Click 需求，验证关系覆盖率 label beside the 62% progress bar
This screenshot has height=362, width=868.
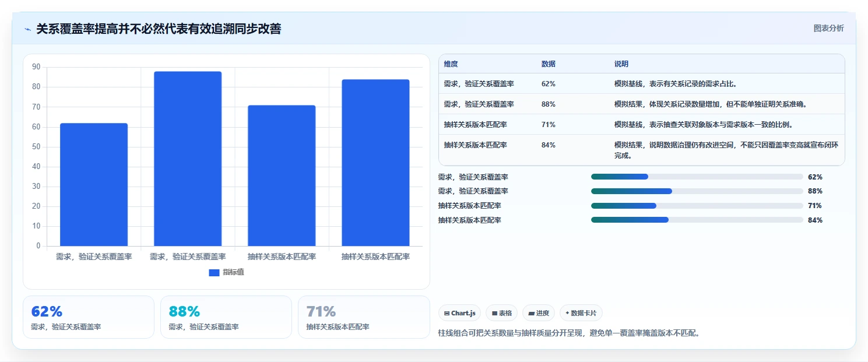pyautogui.click(x=473, y=177)
